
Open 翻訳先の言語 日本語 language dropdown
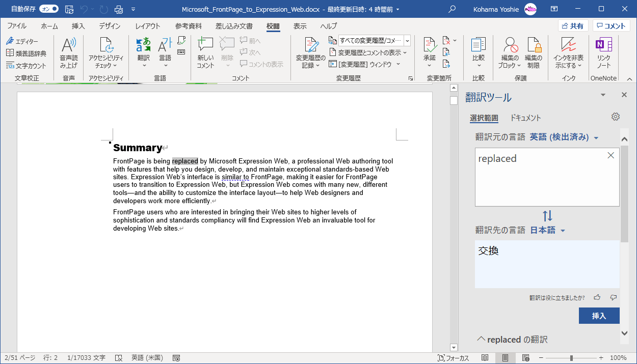pyautogui.click(x=548, y=230)
